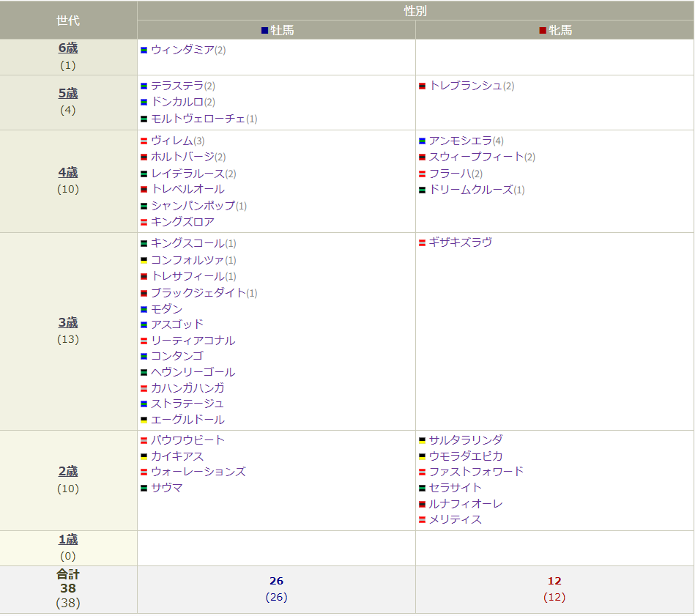Go to the 3歳 generation page
Image resolution: width=695 pixels, height=616 pixels.
tap(68, 323)
